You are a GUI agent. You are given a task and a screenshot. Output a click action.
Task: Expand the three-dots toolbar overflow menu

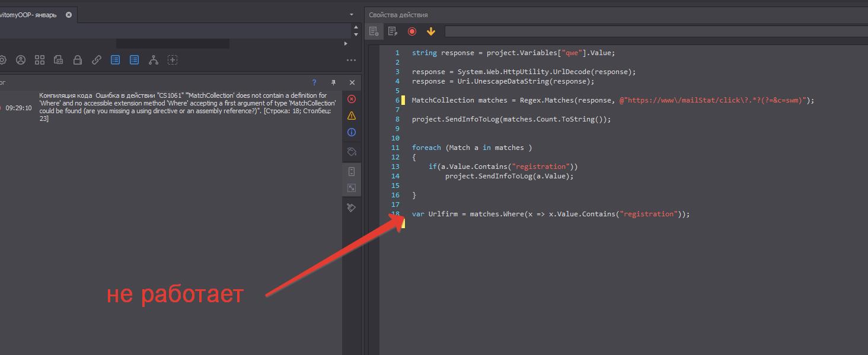[351, 60]
